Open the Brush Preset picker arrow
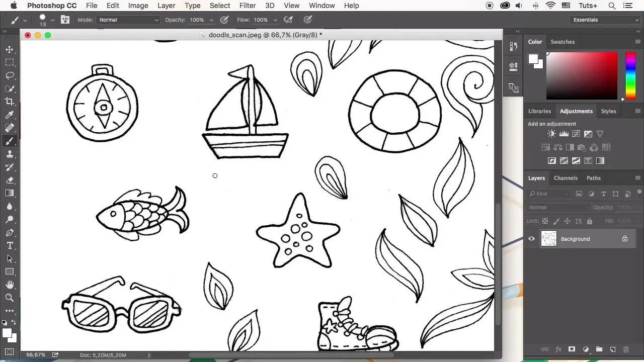The width and height of the screenshot is (644, 362). point(52,20)
